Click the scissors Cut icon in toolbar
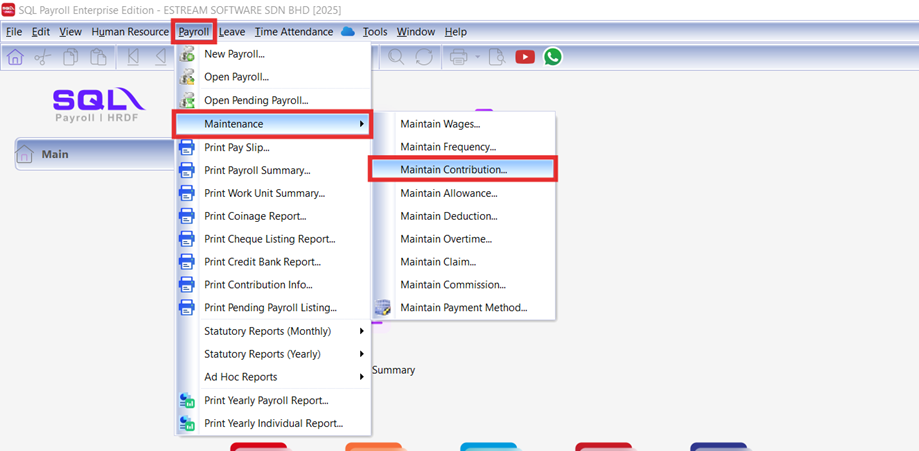Screen dimensions: 919x451 (42, 57)
